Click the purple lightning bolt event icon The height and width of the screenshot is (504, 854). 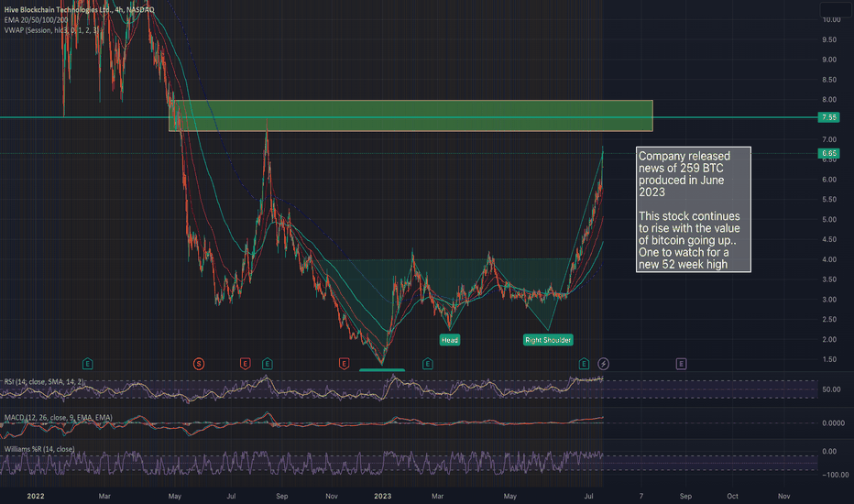pos(604,364)
